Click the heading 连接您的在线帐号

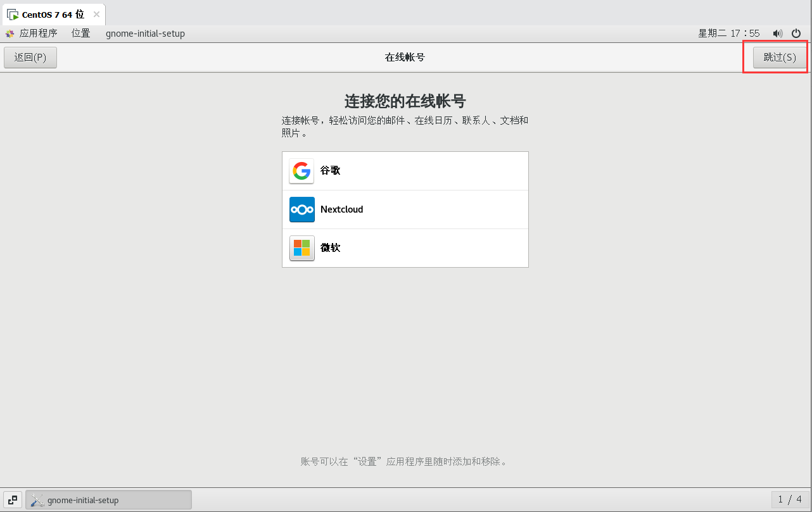405,101
